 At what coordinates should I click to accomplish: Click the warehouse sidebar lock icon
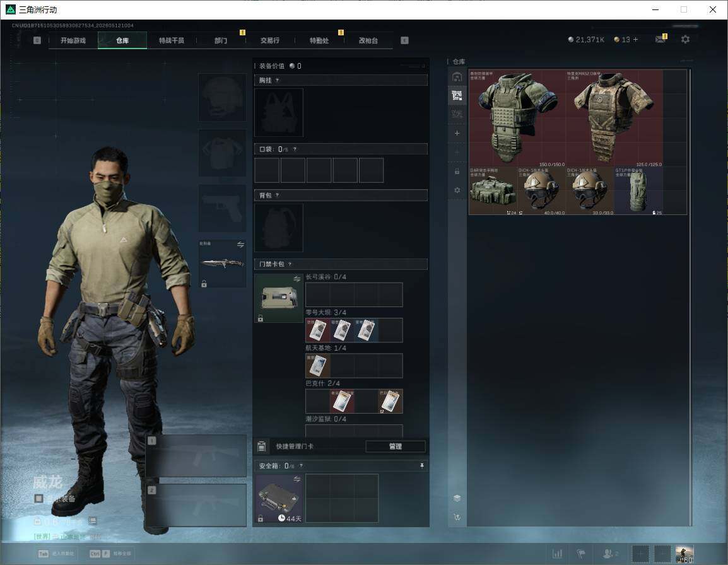(457, 172)
